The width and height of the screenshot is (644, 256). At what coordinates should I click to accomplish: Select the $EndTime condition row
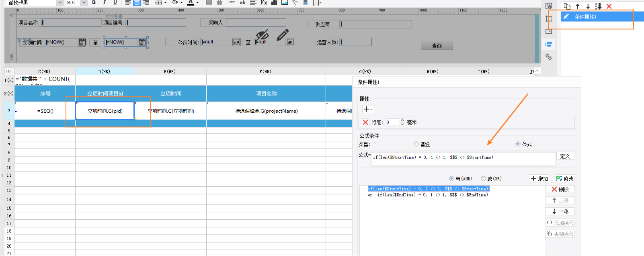click(x=428, y=195)
